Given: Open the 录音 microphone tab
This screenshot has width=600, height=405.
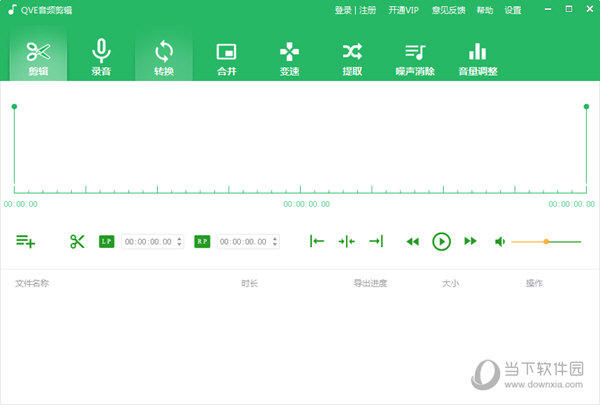Looking at the screenshot, I should pos(101,57).
